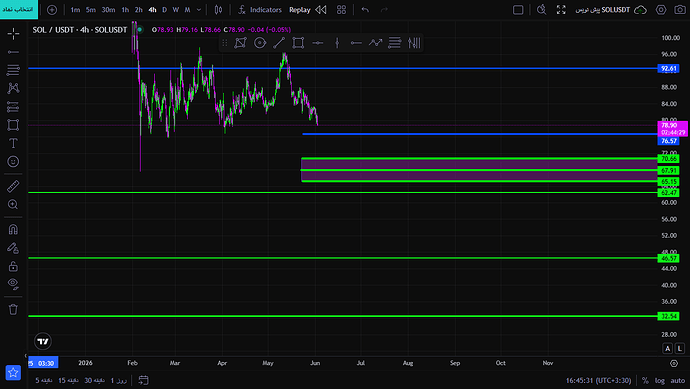
Task: Delete drawings with the trash icon
Action: pos(13,309)
